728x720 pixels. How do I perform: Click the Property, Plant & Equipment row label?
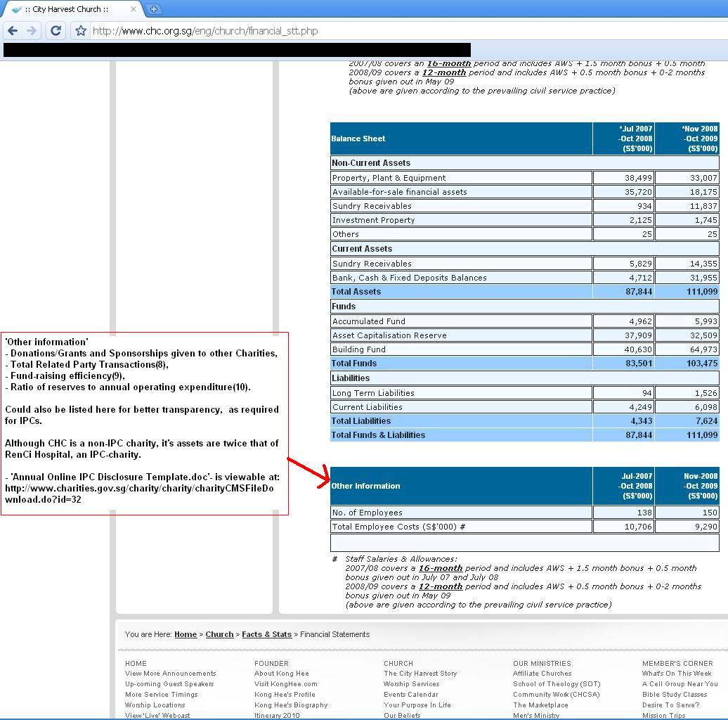(x=389, y=178)
